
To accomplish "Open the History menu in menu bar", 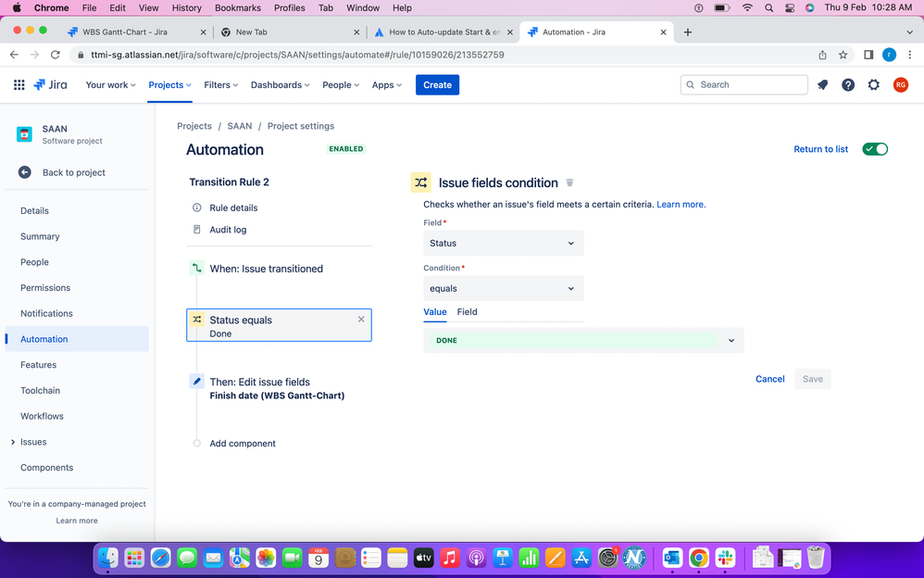I will (x=186, y=7).
